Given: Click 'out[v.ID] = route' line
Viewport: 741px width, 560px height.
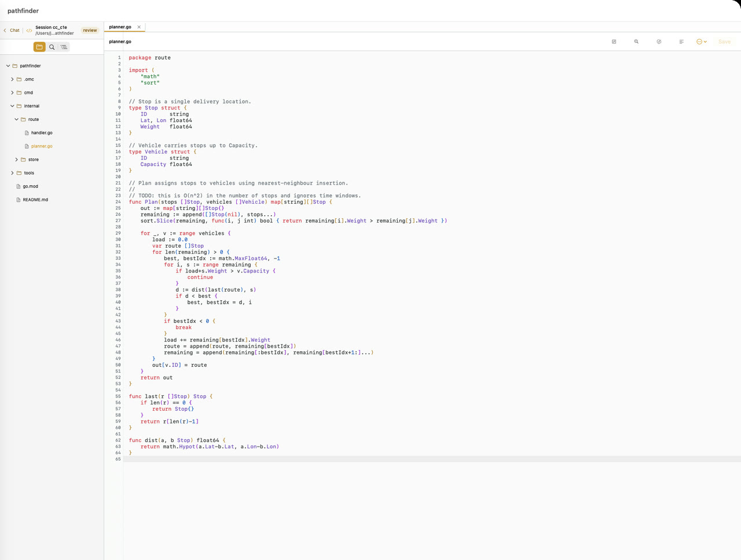Looking at the screenshot, I should (x=179, y=365).
